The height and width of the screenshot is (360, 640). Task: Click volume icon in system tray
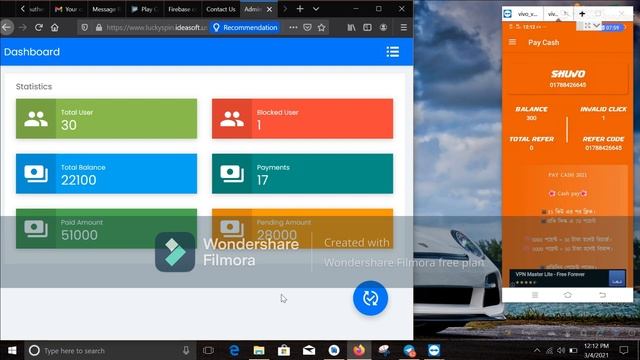click(x=561, y=350)
